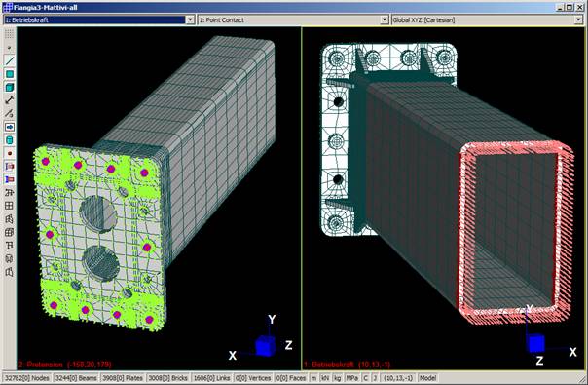Click the Flangia3-Mattivi-all title bar icon
Screen dimensions: 588x385
point(7,7)
